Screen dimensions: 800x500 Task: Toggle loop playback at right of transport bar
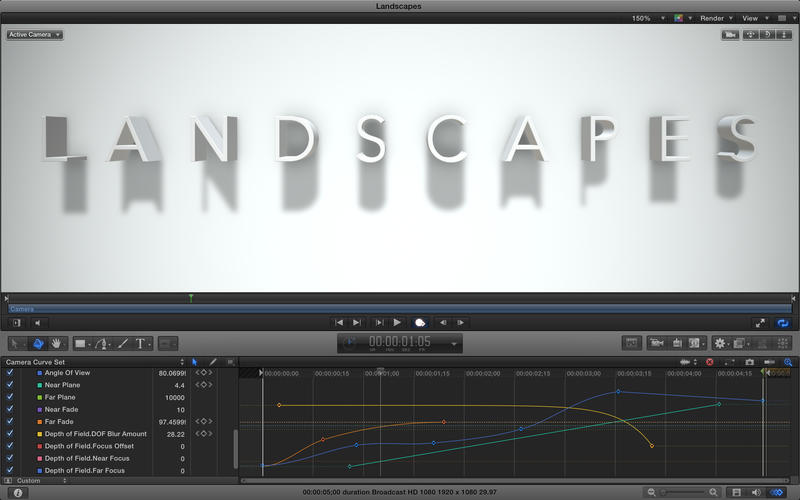(x=782, y=322)
